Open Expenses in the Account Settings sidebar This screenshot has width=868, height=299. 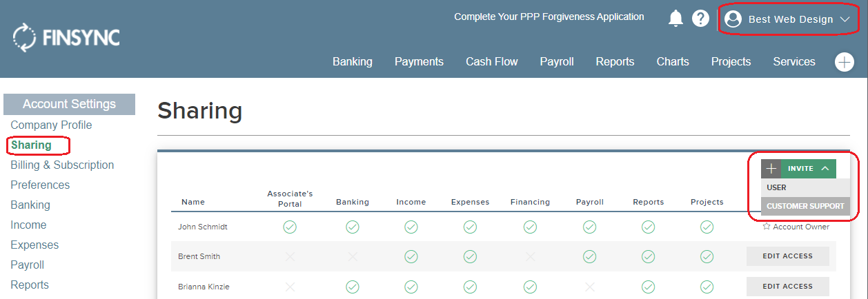coord(34,245)
